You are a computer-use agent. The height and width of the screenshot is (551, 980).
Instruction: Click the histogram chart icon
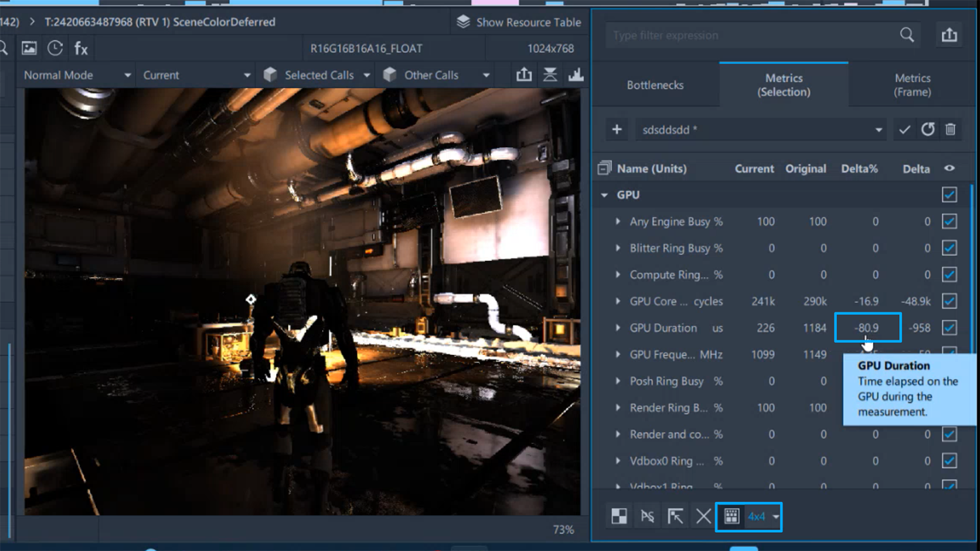tap(576, 75)
